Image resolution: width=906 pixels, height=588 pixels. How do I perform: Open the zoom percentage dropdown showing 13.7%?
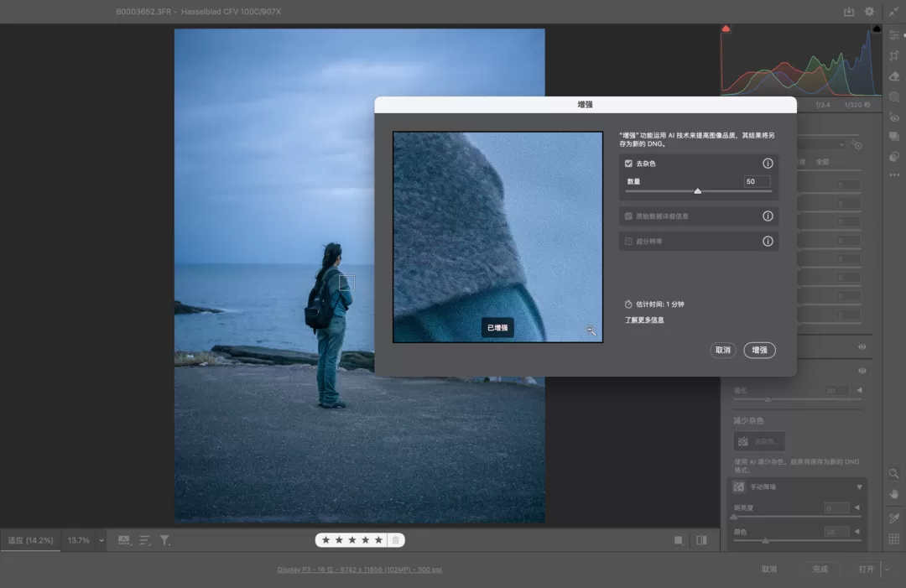(x=102, y=541)
